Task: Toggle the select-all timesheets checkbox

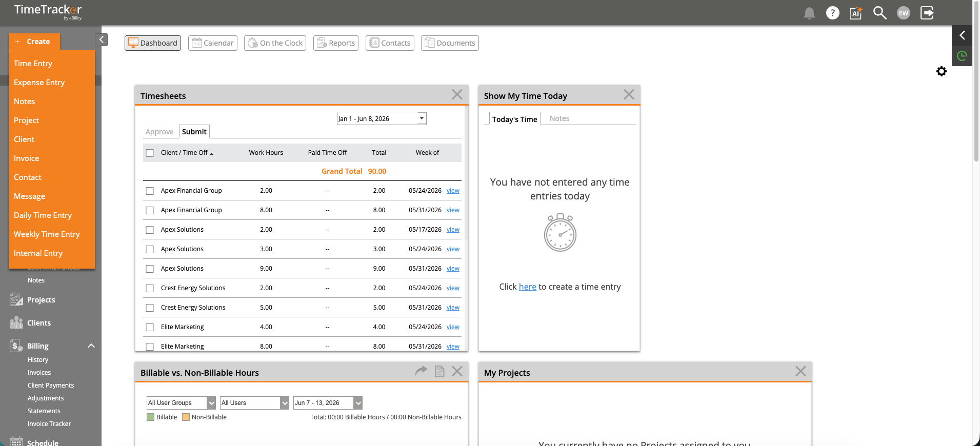Action: tap(150, 153)
